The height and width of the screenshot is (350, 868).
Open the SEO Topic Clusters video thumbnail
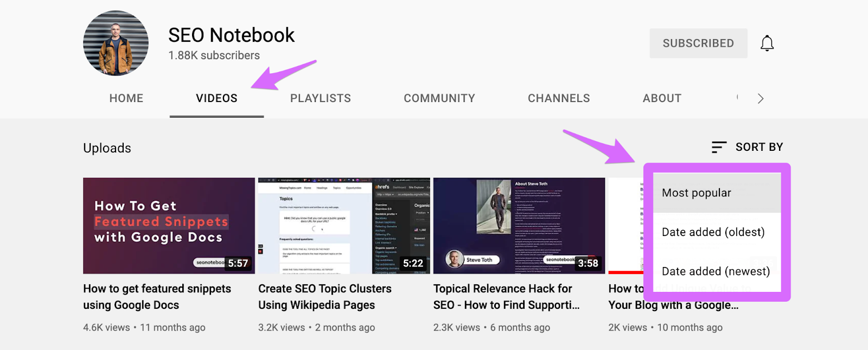tap(344, 226)
